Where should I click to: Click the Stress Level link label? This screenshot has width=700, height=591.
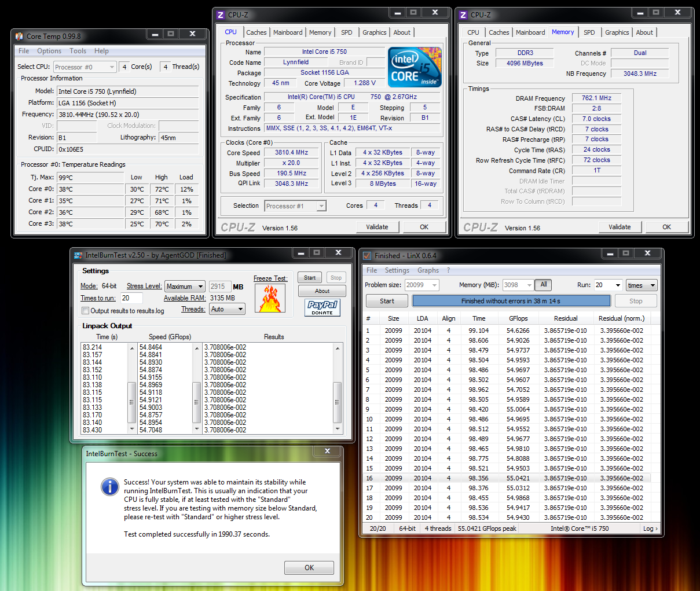144,286
